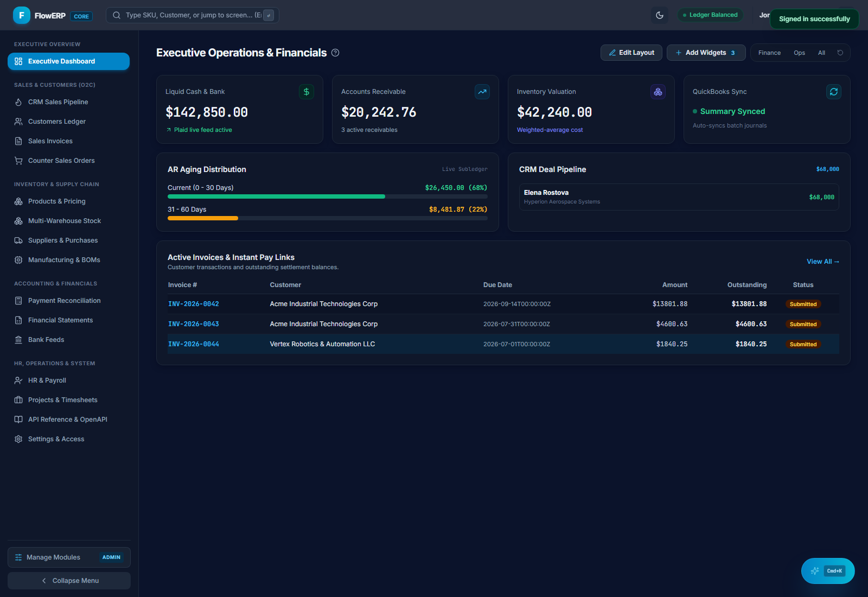Click the reset layout icon next to All

840,53
